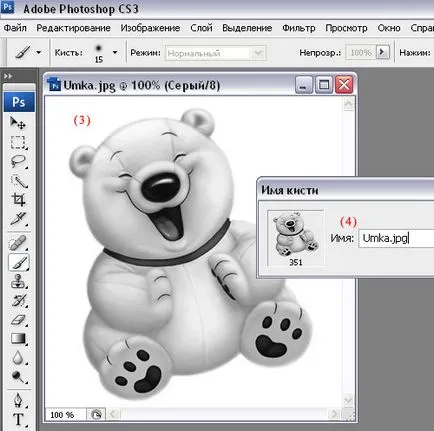Select the Crop tool
The image size is (434, 431).
pos(18,200)
